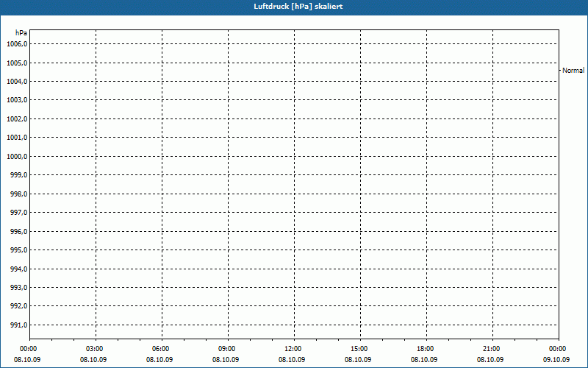The height and width of the screenshot is (368, 588).
Task: Click the 1006,0 axis value
Action: 17,44
